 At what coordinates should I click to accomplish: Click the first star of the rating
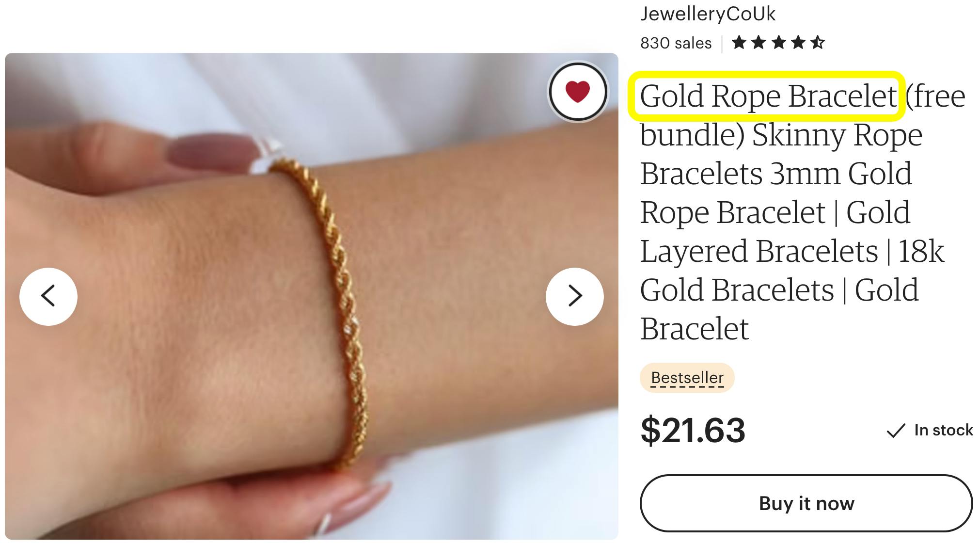[739, 43]
